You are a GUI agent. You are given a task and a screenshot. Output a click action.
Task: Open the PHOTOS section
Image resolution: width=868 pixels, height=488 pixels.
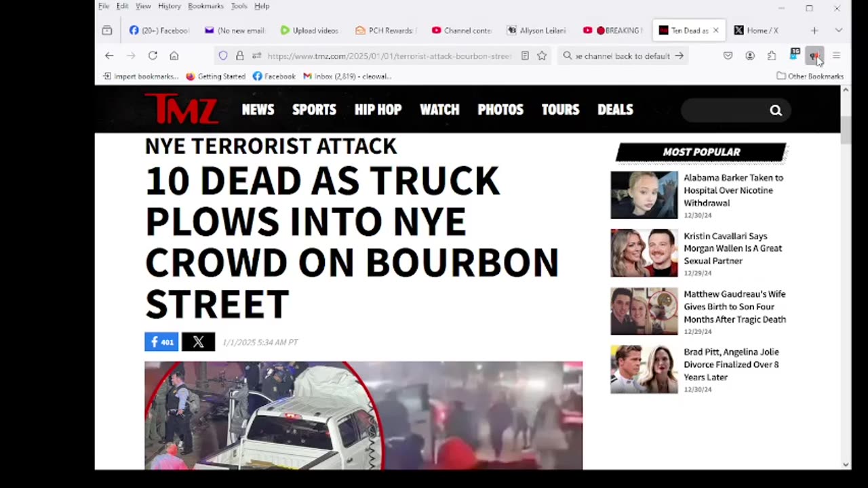pos(500,109)
